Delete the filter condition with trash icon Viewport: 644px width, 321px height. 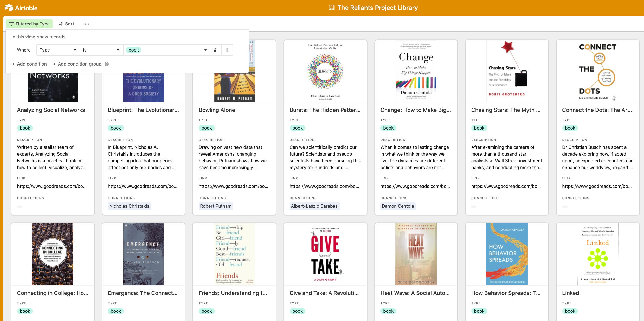(215, 50)
